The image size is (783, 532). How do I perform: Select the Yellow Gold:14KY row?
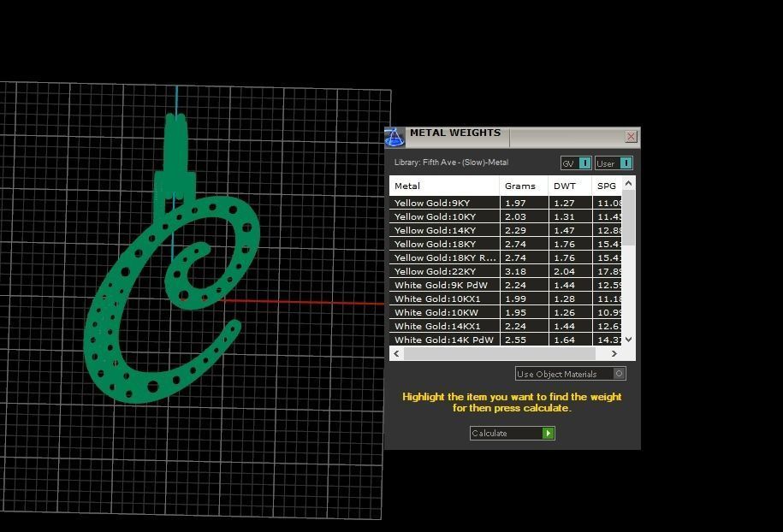pyautogui.click(x=506, y=230)
